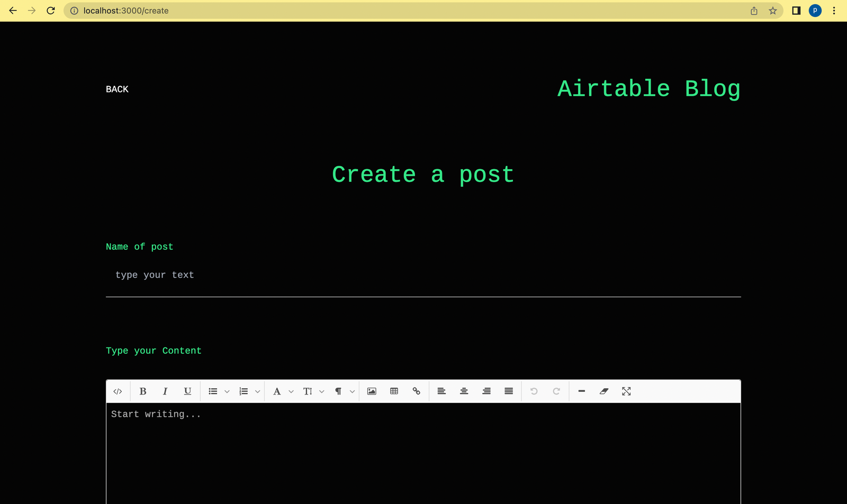Image resolution: width=847 pixels, height=504 pixels.
Task: Insert a table in editor
Action: (x=394, y=391)
